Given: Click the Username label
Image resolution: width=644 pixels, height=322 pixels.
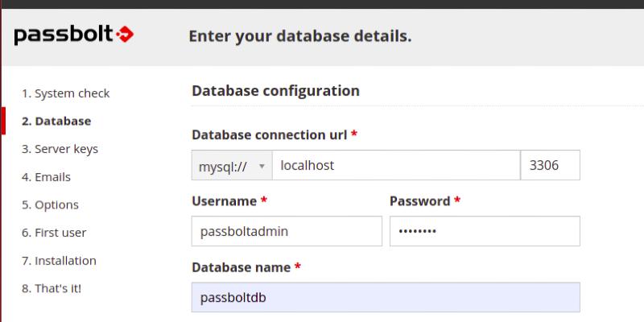Looking at the screenshot, I should click(x=225, y=200).
